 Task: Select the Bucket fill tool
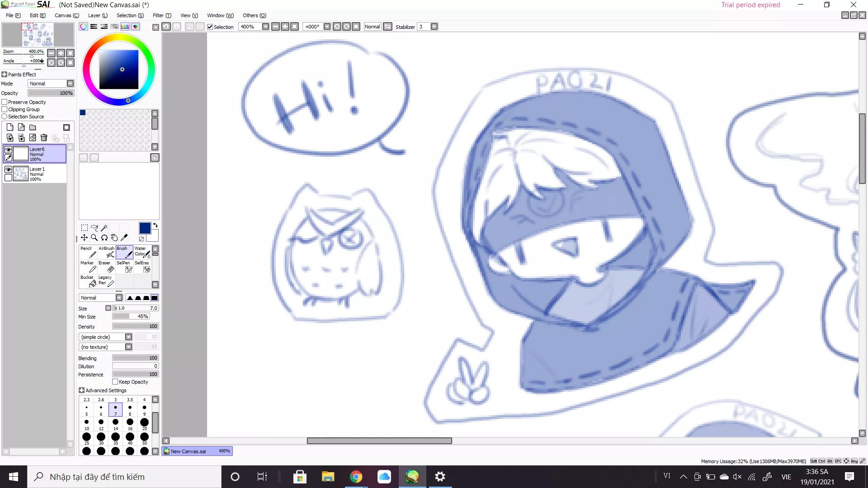[x=88, y=281]
